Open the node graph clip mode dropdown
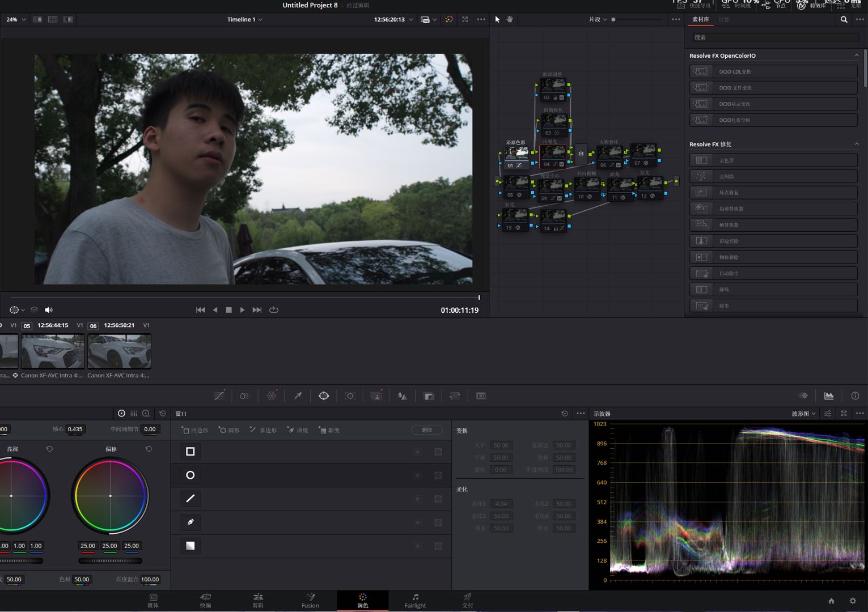 click(598, 19)
